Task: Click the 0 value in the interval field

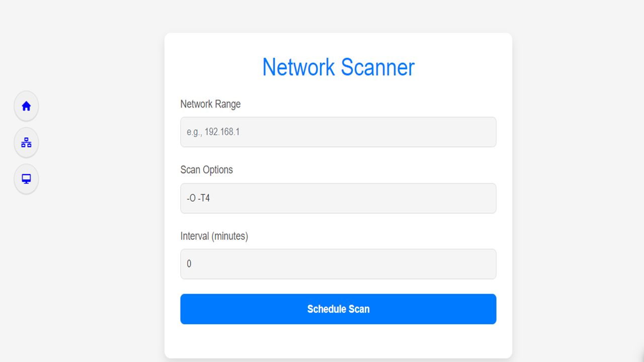Action: (189, 264)
